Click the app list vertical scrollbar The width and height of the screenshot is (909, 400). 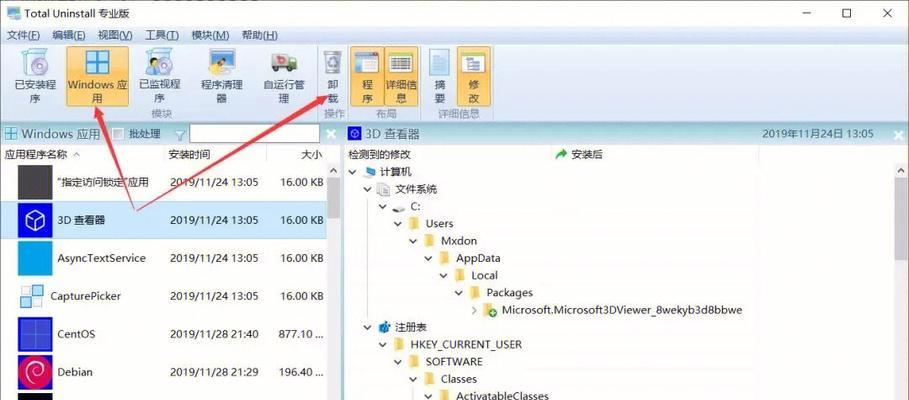point(333,197)
